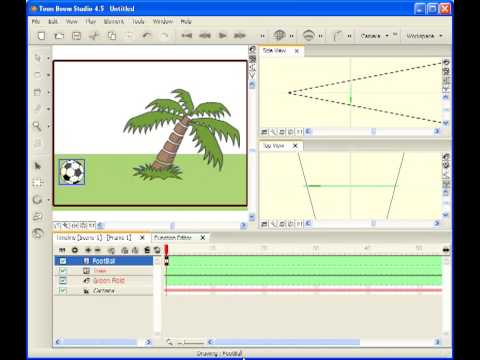Viewport: 480px width, 360px height.
Task: Go to first frame playback button
Action: tap(187, 35)
